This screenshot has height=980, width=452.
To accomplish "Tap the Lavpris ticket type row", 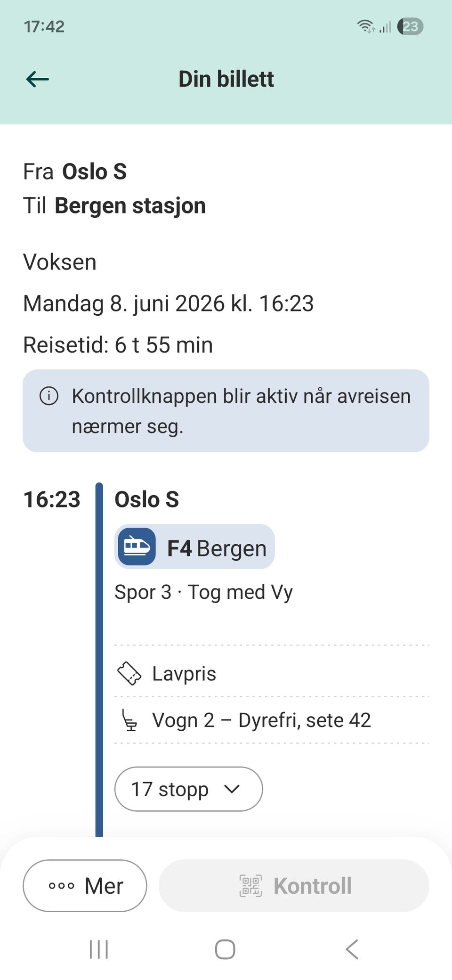I will [x=272, y=673].
